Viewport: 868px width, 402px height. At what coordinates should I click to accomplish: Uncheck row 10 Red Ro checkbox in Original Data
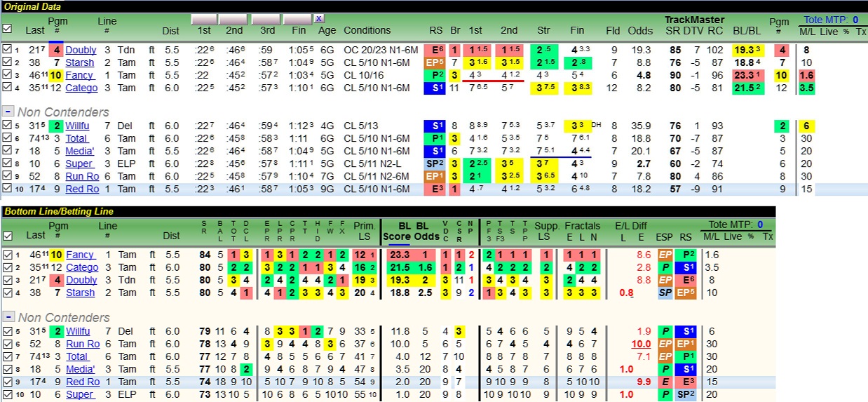click(7, 189)
